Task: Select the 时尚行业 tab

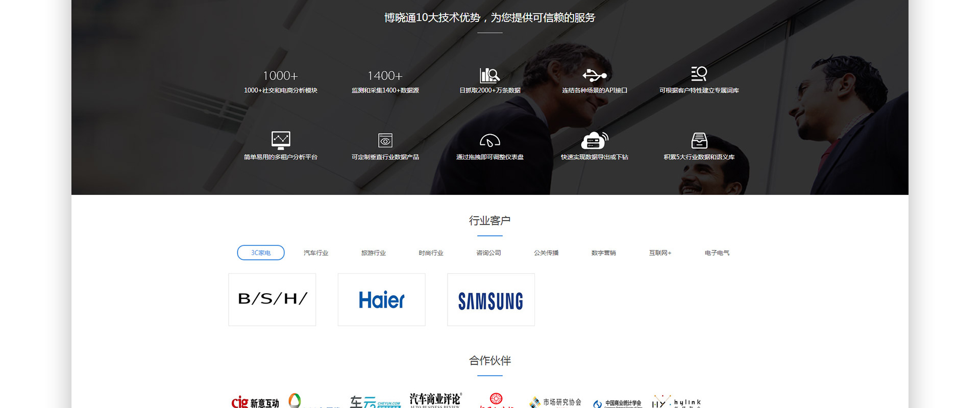Action: (x=431, y=253)
